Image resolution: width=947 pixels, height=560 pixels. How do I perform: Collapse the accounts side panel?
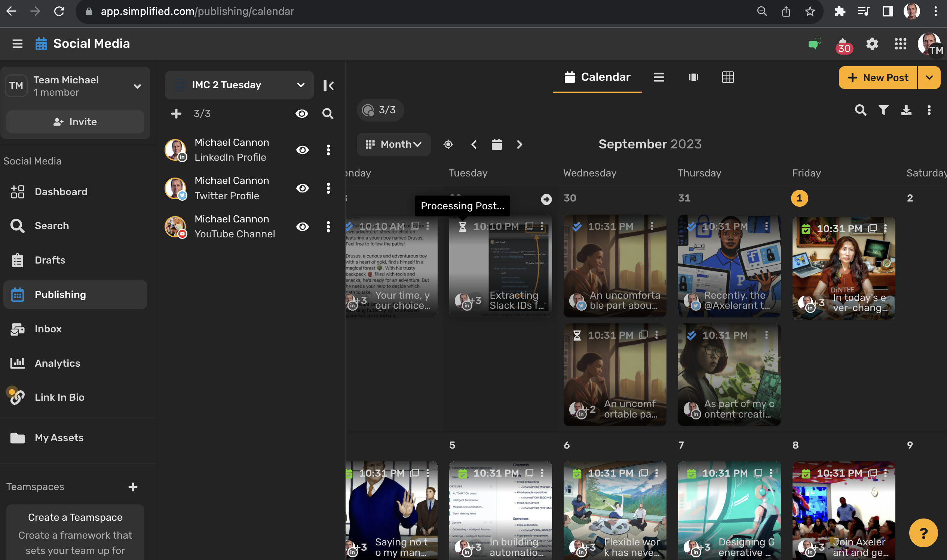tap(328, 85)
